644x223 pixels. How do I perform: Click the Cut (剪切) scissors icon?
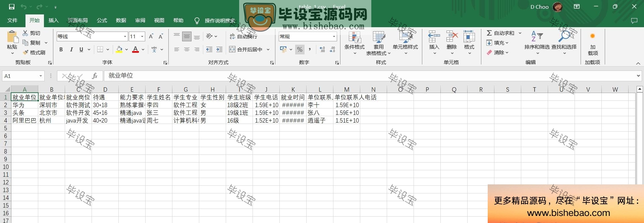click(25, 33)
